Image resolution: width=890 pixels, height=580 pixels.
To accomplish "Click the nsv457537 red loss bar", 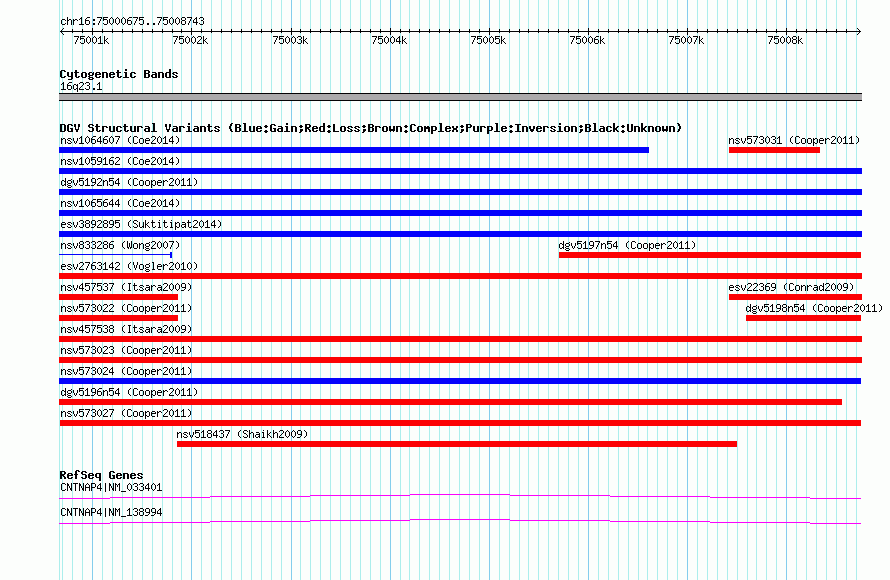I will coord(118,297).
